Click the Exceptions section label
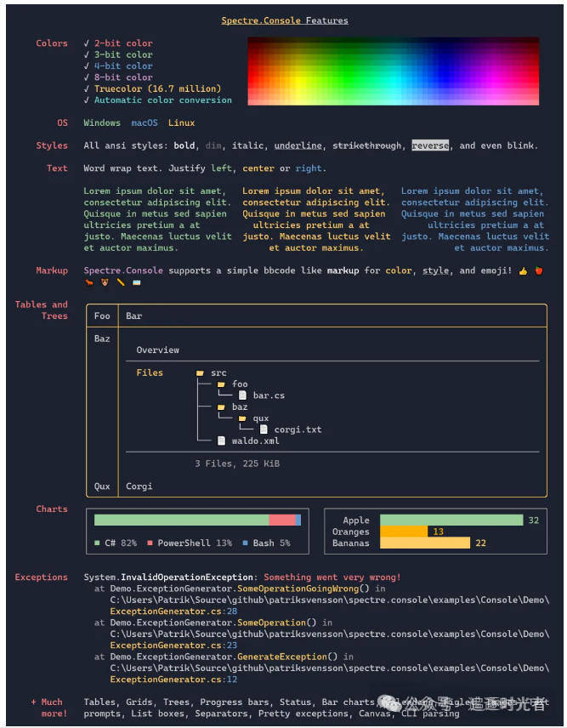This screenshot has width=567, height=728. (42, 577)
